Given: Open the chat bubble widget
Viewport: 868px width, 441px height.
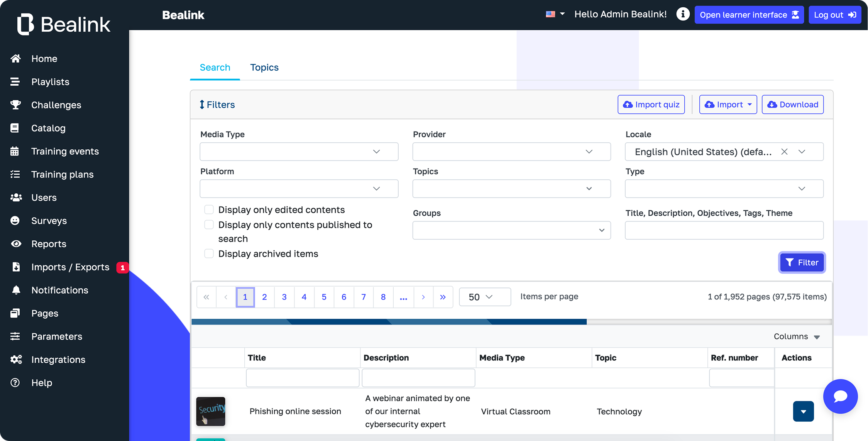Looking at the screenshot, I should point(840,396).
